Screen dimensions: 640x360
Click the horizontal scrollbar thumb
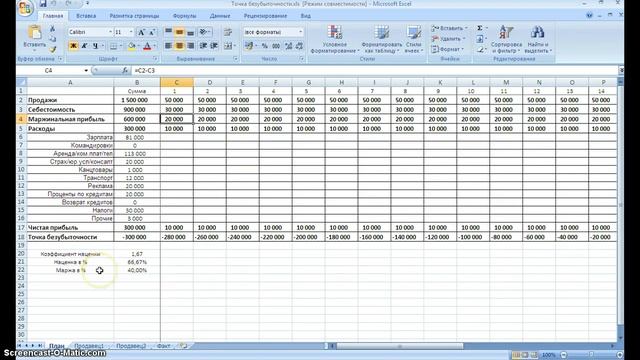(400, 346)
